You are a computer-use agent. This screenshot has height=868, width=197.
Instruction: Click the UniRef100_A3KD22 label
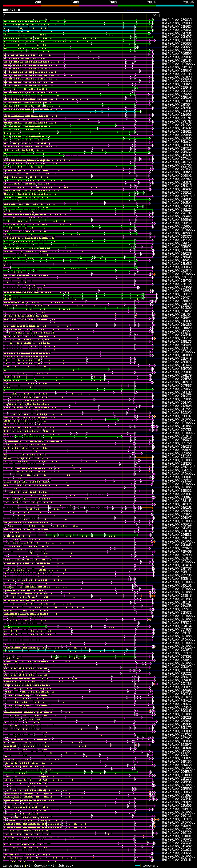point(177,301)
